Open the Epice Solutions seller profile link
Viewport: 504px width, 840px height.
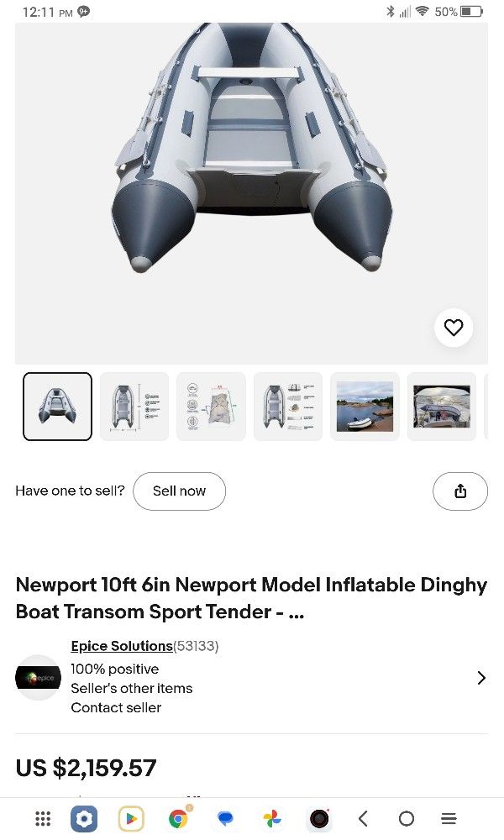(x=119, y=646)
